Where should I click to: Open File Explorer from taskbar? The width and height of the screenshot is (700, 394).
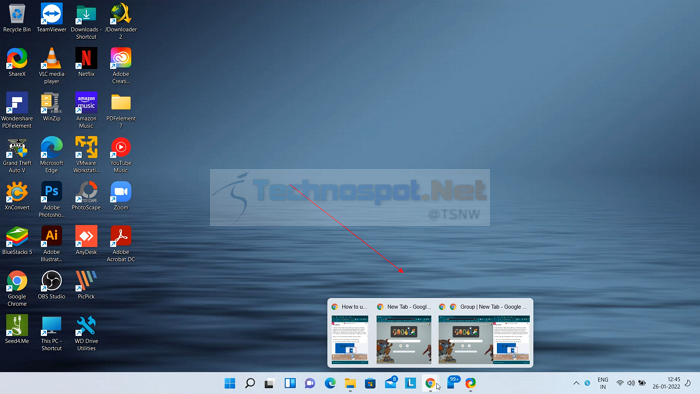pos(350,383)
